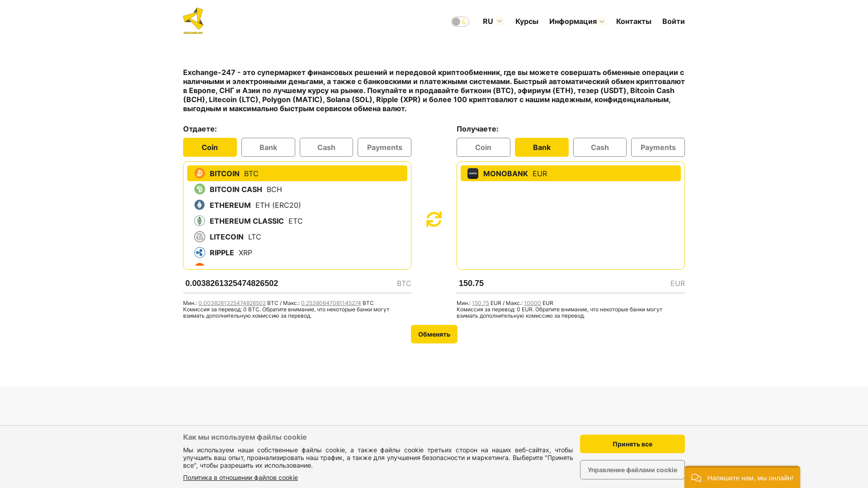Open the online chat bubble icon
868x488 pixels.
pos(696,478)
